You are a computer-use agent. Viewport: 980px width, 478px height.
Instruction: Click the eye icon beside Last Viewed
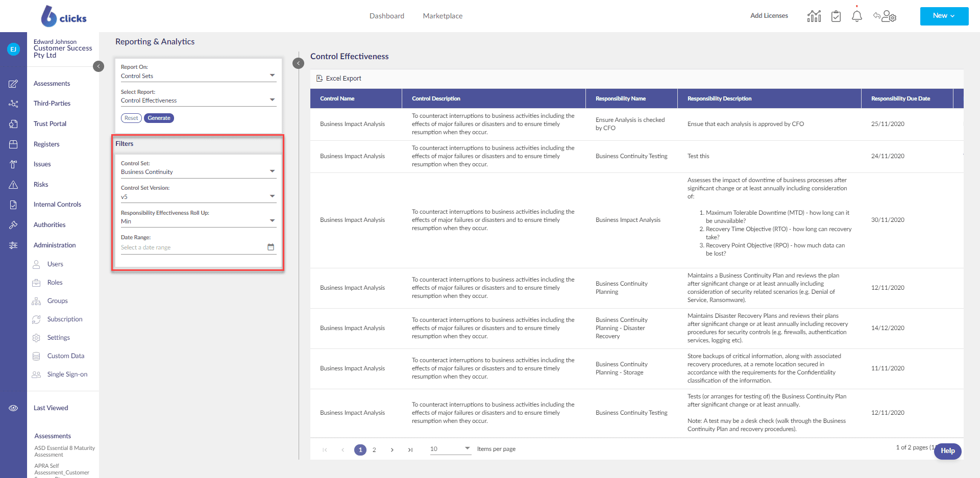13,408
